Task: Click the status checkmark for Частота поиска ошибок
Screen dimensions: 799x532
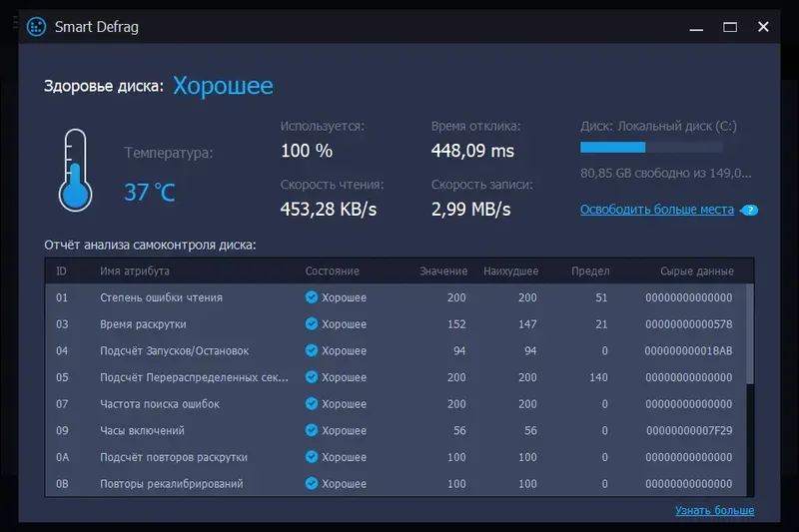Action: (312, 404)
